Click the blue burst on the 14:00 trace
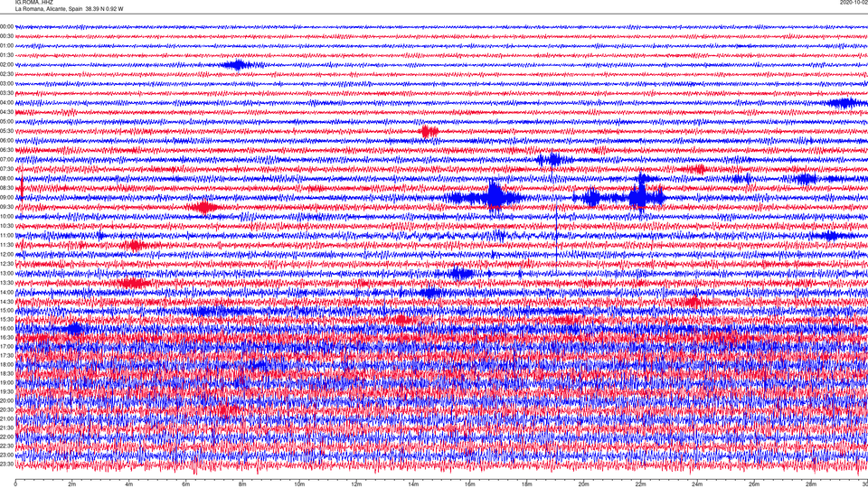 click(x=430, y=293)
